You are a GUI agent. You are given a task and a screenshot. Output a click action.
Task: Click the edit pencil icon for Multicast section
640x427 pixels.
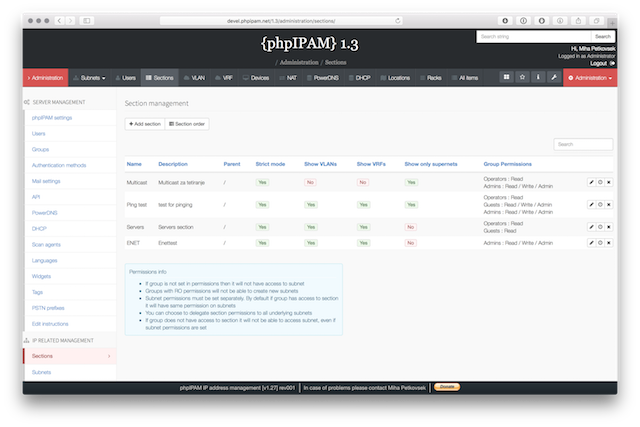click(x=591, y=182)
